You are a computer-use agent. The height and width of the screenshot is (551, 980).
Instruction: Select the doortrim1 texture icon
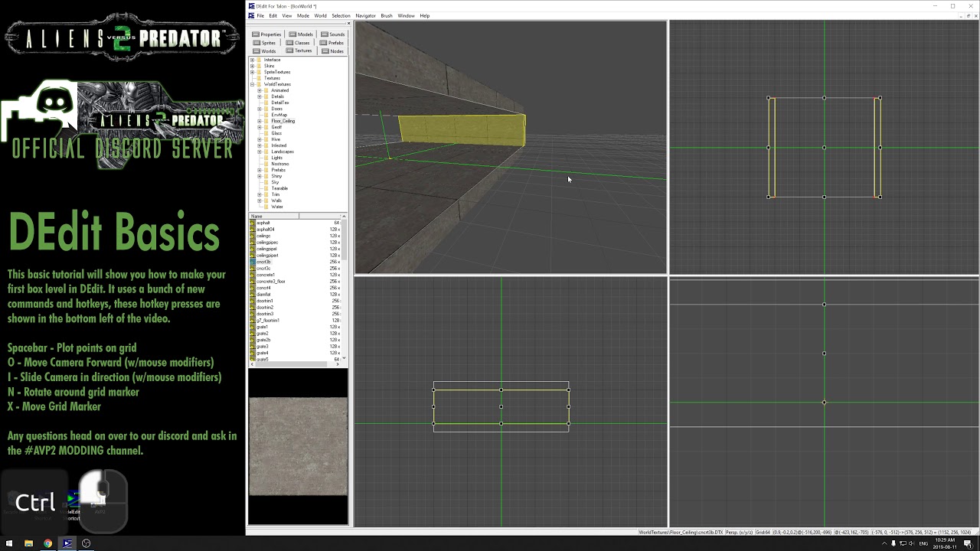point(253,301)
